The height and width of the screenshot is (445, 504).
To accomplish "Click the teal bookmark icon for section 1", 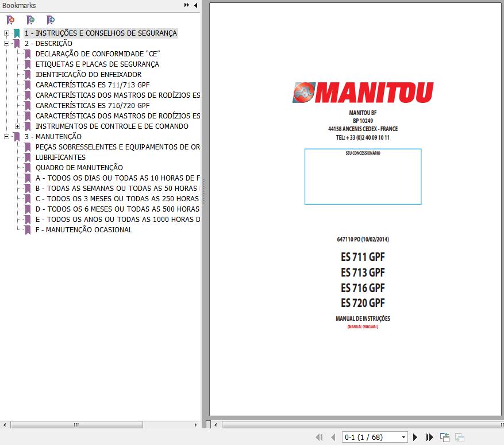I will pyautogui.click(x=17, y=33).
